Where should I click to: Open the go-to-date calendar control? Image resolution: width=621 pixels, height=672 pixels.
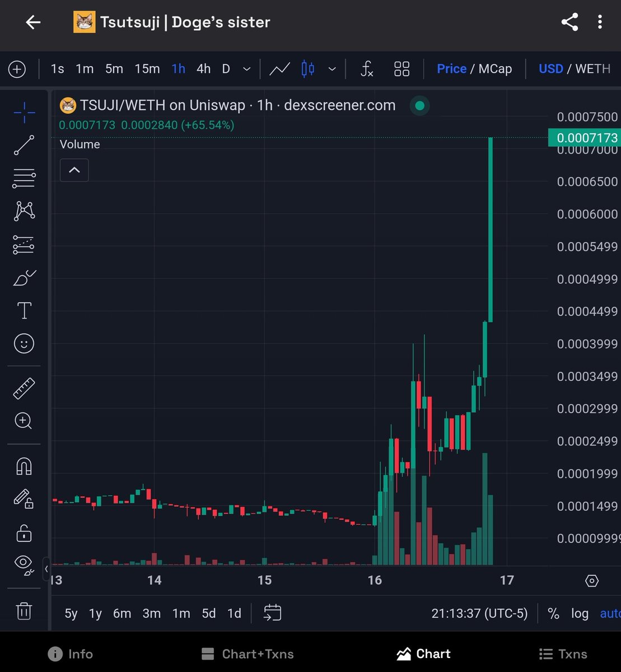pos(273,613)
